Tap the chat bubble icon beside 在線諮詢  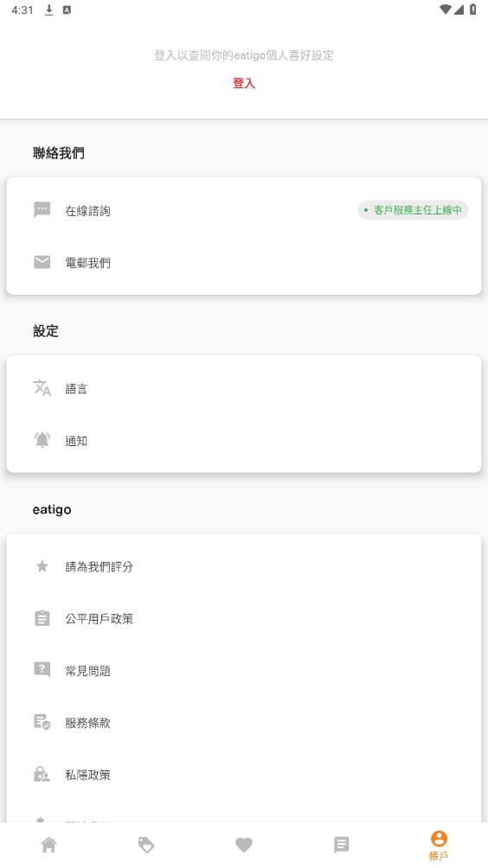42,210
